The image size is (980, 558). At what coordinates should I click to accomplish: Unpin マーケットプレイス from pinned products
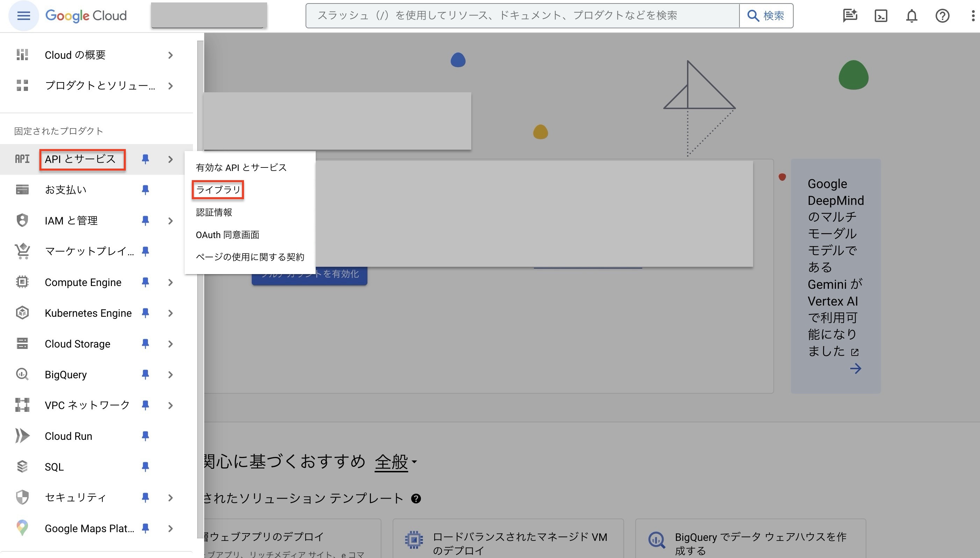(x=145, y=251)
